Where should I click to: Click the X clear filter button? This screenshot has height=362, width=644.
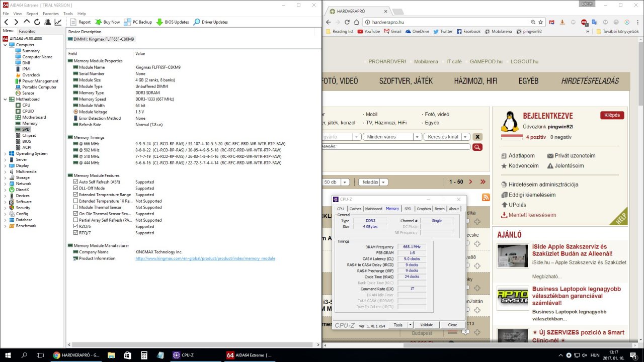pyautogui.click(x=477, y=137)
